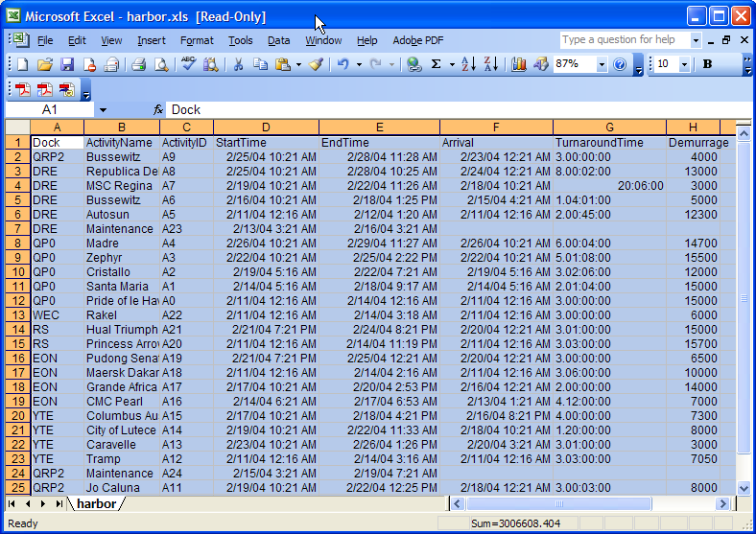
Task: Click the Format Painter brush icon
Action: [316, 64]
